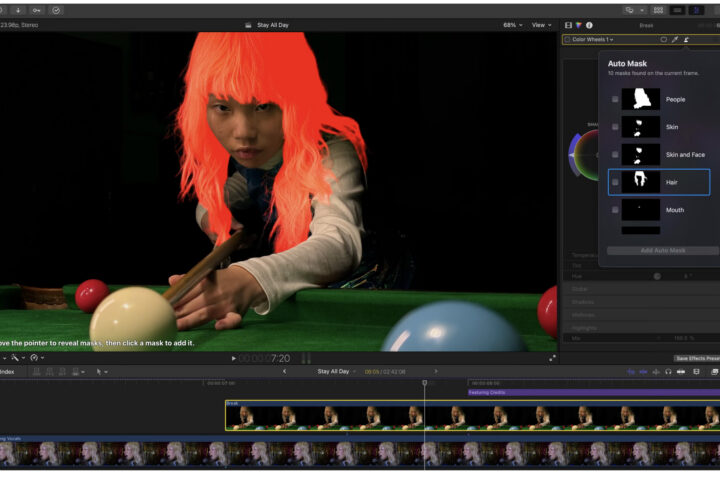Select the Skin and Face mask thumbnail

[641, 154]
